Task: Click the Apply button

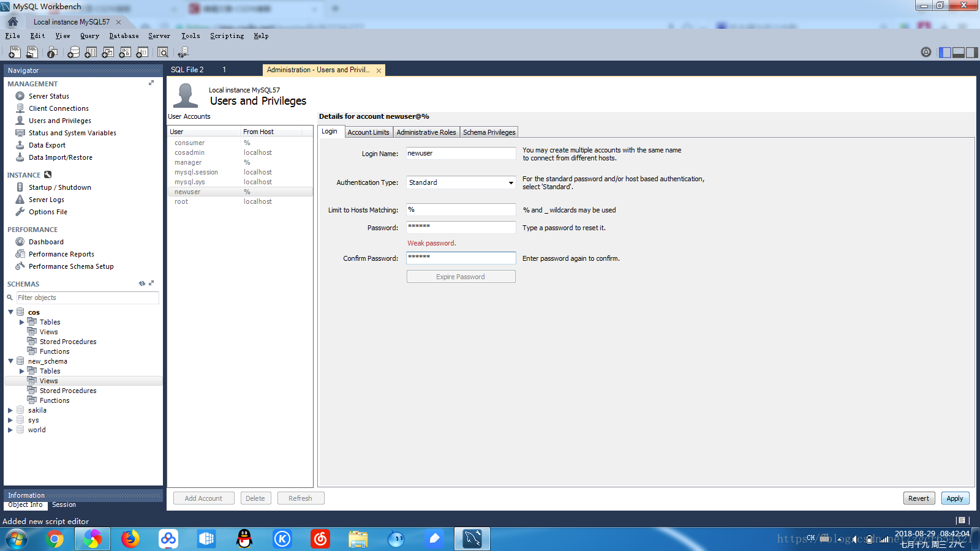Action: pyautogui.click(x=955, y=498)
